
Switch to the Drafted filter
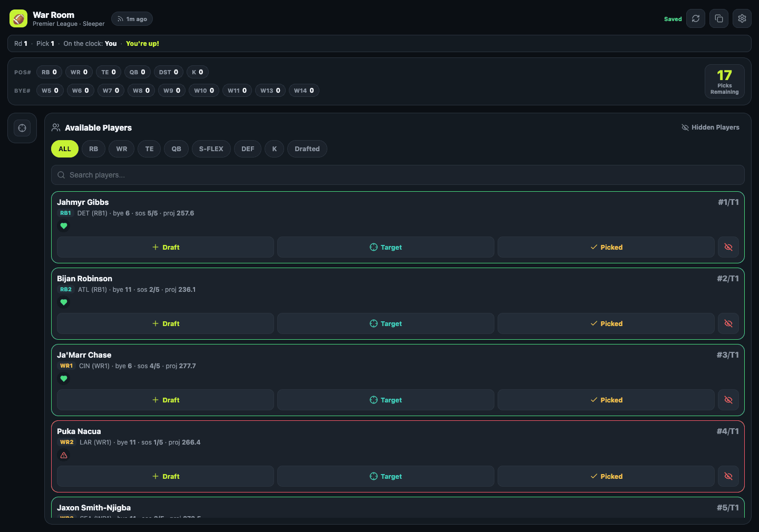point(307,149)
